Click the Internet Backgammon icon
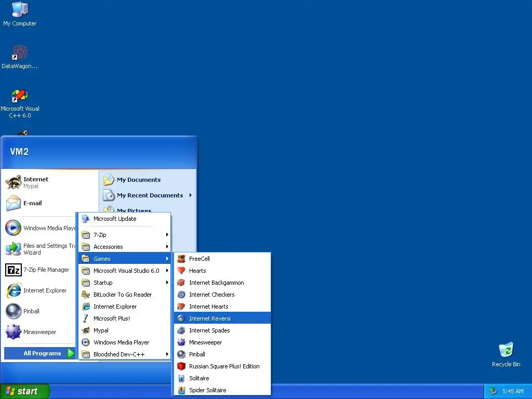The width and height of the screenshot is (532, 399). [181, 283]
